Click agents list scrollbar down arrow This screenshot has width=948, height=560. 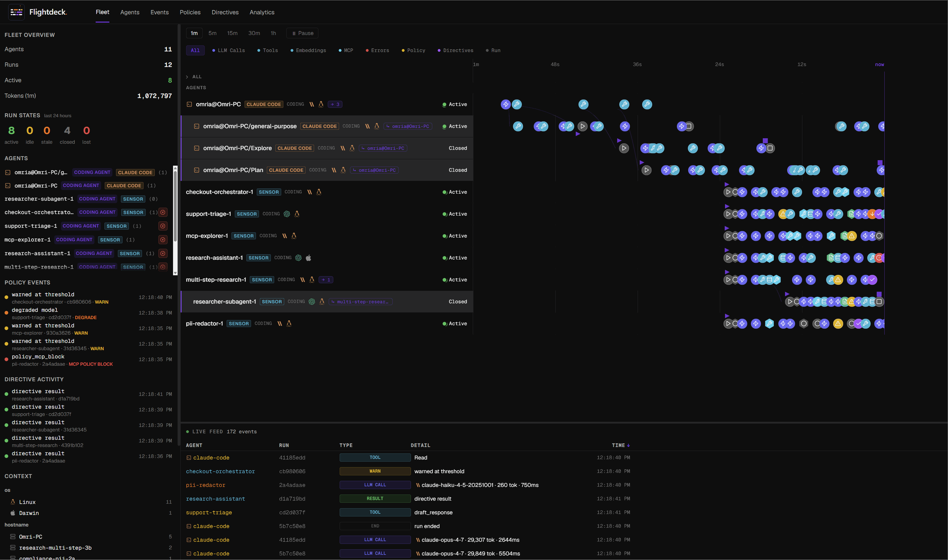coord(175,273)
